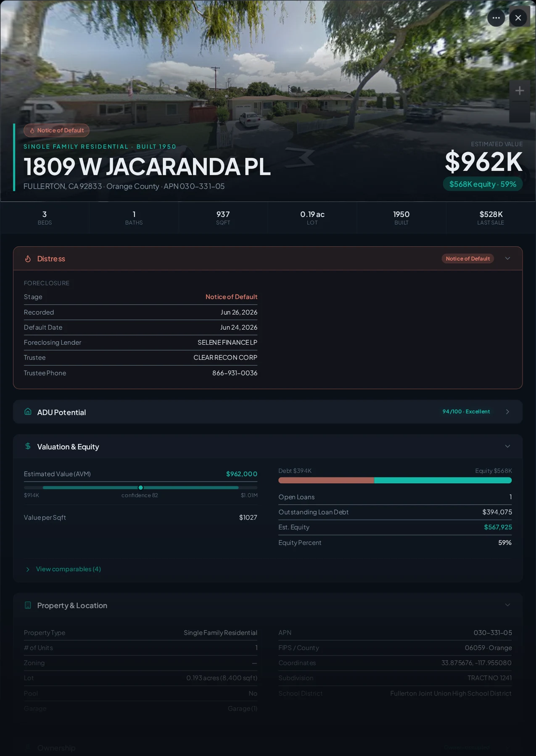Click the Recorded date Jun 26, 2026

[239, 312]
